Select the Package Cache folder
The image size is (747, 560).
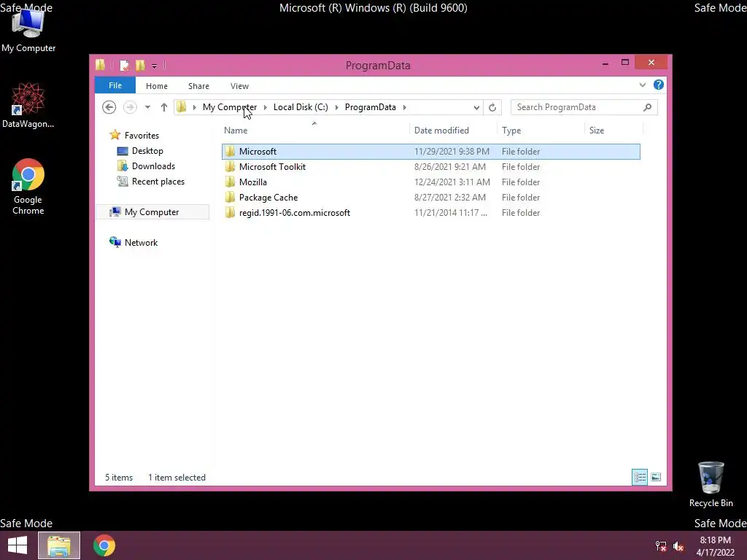click(268, 197)
